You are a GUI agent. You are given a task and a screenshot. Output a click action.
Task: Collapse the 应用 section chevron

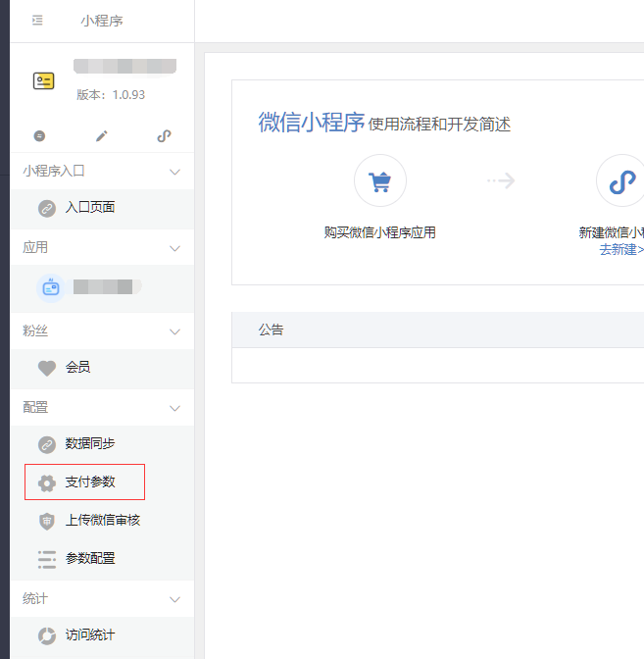point(175,248)
